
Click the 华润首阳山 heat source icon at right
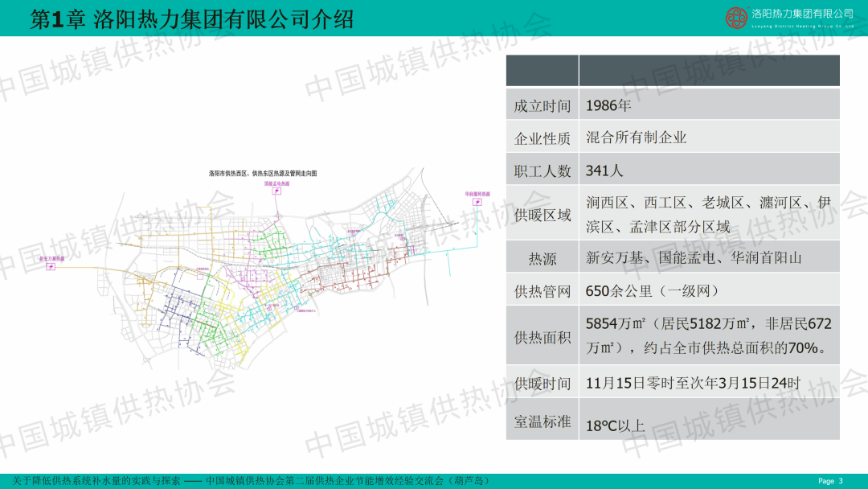[477, 202]
